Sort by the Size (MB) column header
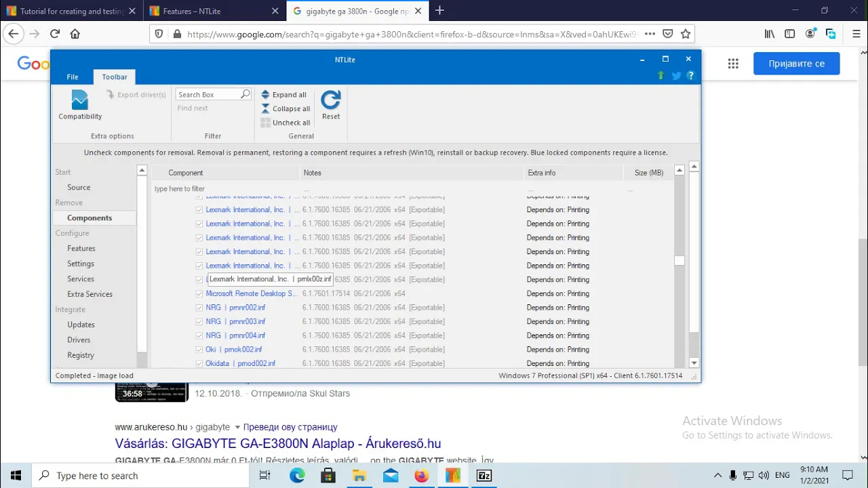 tap(648, 173)
